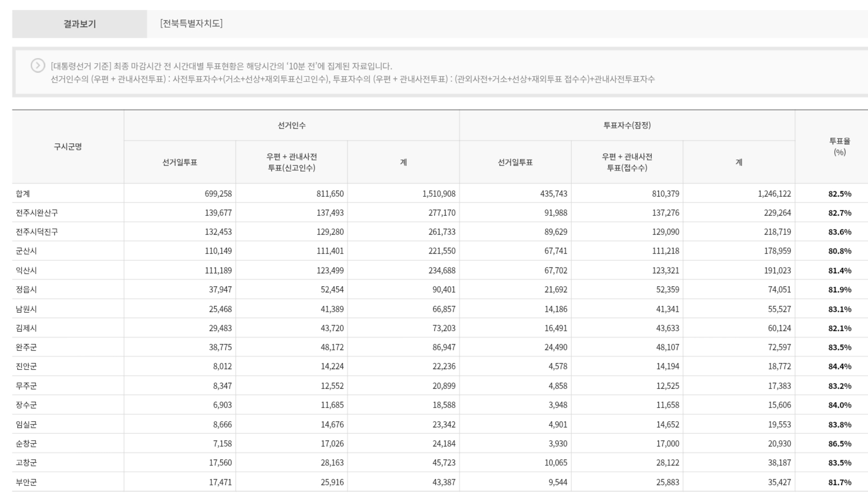Open the 결과보기 tab
This screenshot has height=502, width=868.
click(79, 24)
